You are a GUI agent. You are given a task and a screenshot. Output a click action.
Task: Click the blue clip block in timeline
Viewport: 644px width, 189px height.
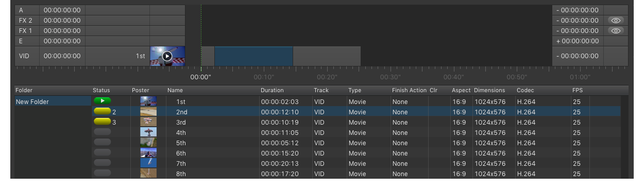coord(253,56)
